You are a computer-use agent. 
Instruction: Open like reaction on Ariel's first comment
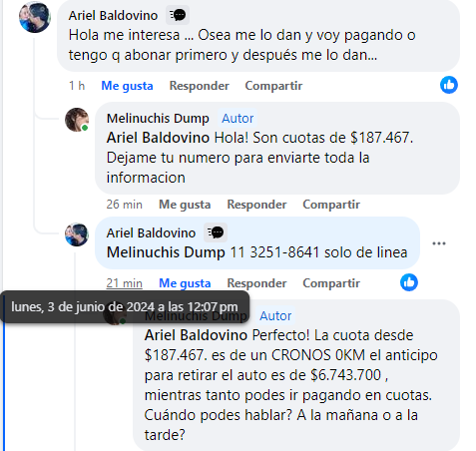pyautogui.click(x=449, y=85)
